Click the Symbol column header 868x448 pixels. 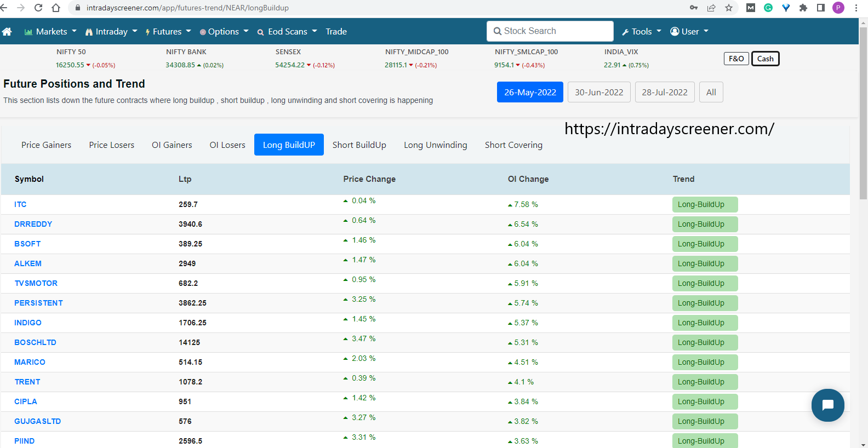click(x=29, y=179)
